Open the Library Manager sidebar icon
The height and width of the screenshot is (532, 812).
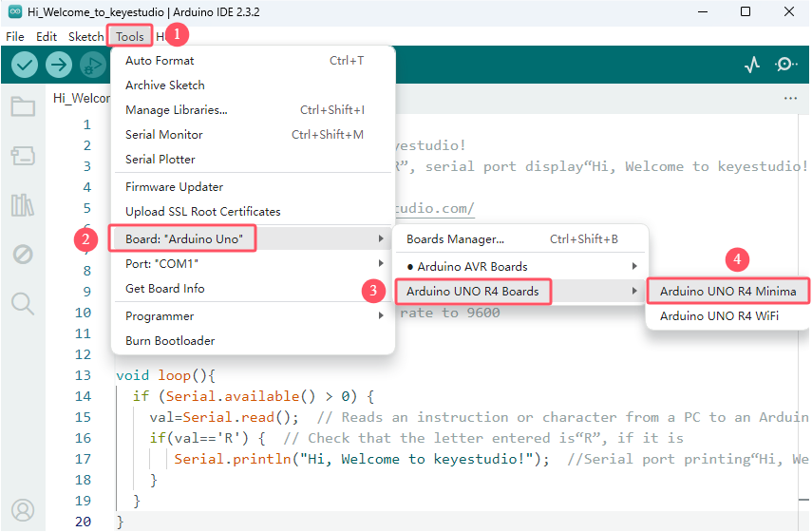(23, 205)
